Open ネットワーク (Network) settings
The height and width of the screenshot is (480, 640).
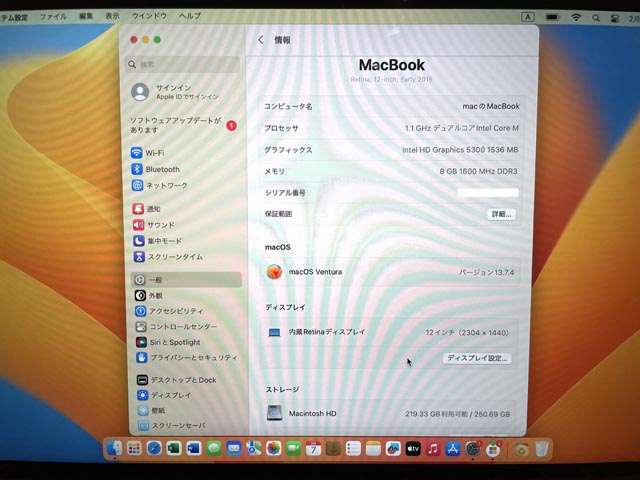tap(166, 185)
